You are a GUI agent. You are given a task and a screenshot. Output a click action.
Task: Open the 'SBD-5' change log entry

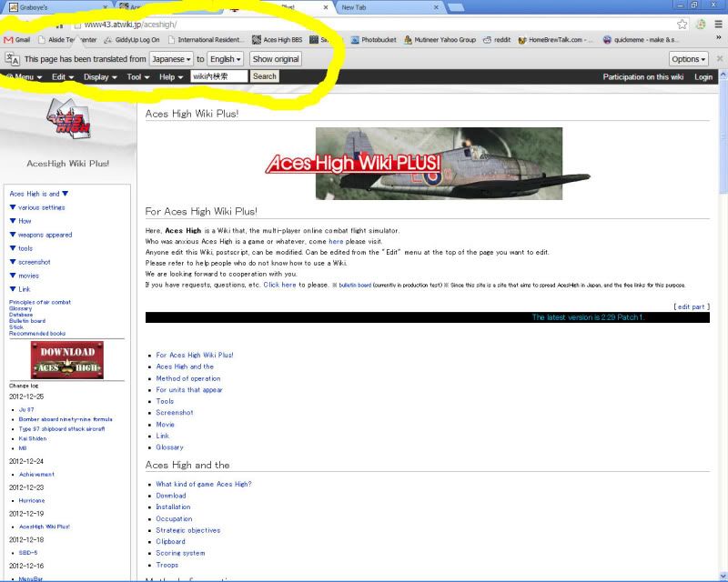tap(28, 553)
